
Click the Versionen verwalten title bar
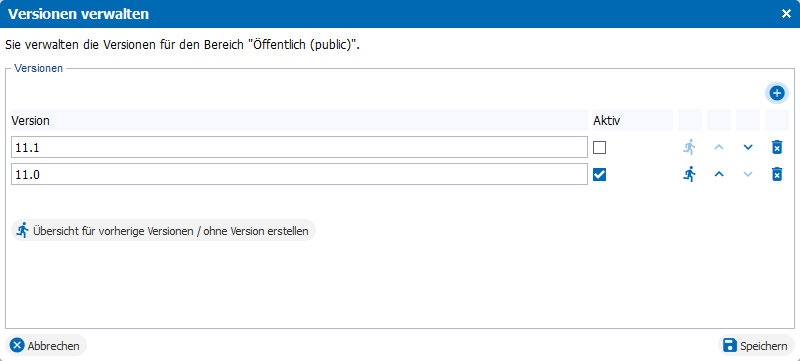(388, 14)
